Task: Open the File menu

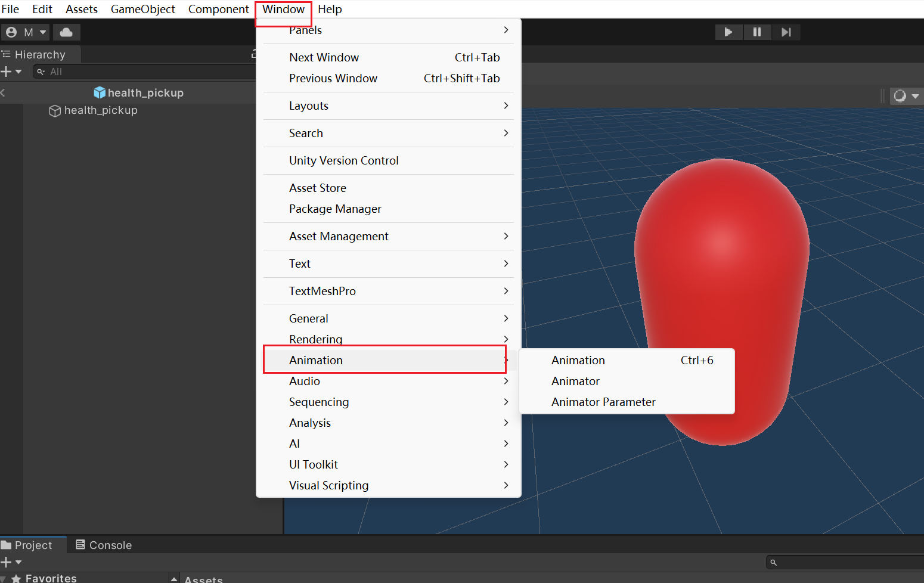Action: click(x=10, y=9)
